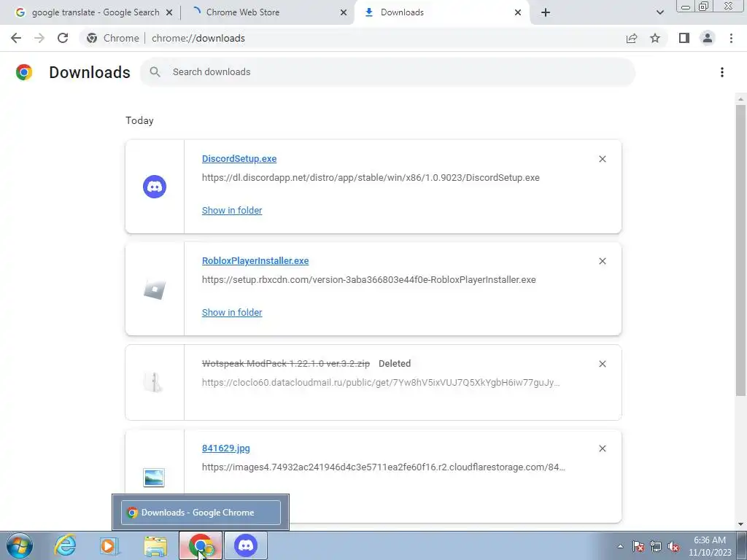Click the muted volume tray icon
Viewport: 747px width, 560px height.
pos(673,546)
